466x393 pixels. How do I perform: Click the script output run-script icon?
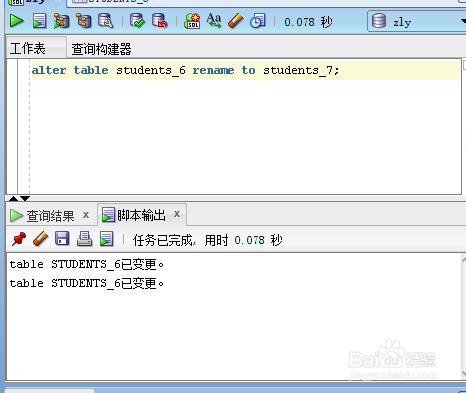(107, 239)
